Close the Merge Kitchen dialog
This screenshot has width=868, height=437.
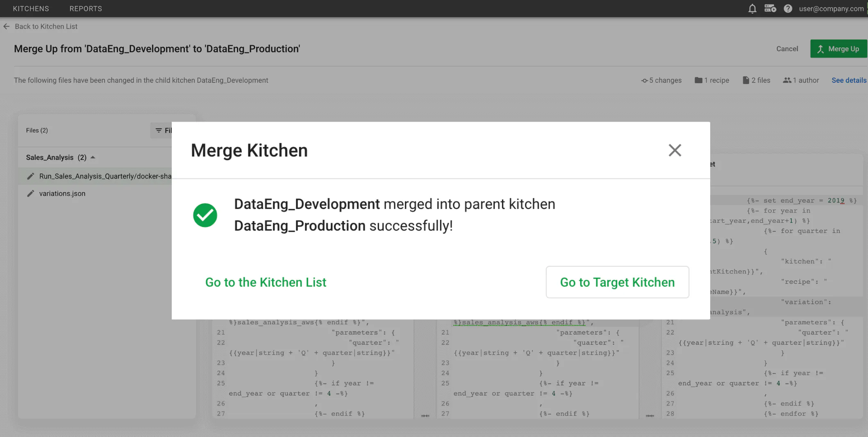pos(675,150)
